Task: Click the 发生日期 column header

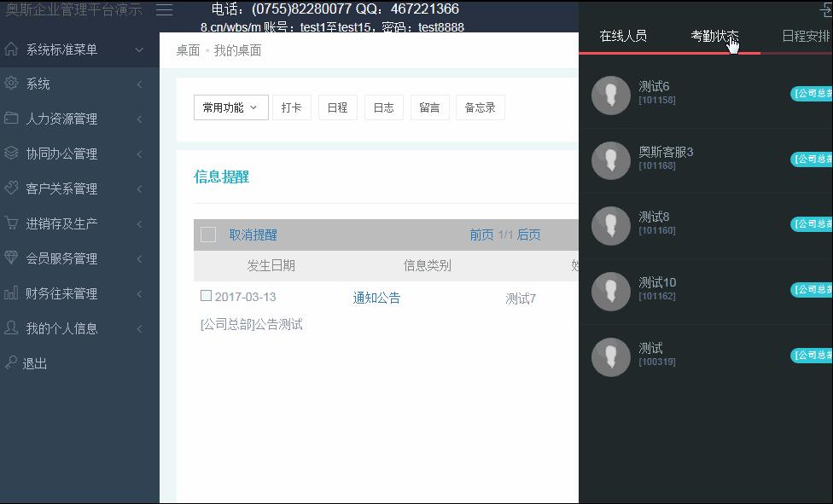Action: tap(271, 265)
